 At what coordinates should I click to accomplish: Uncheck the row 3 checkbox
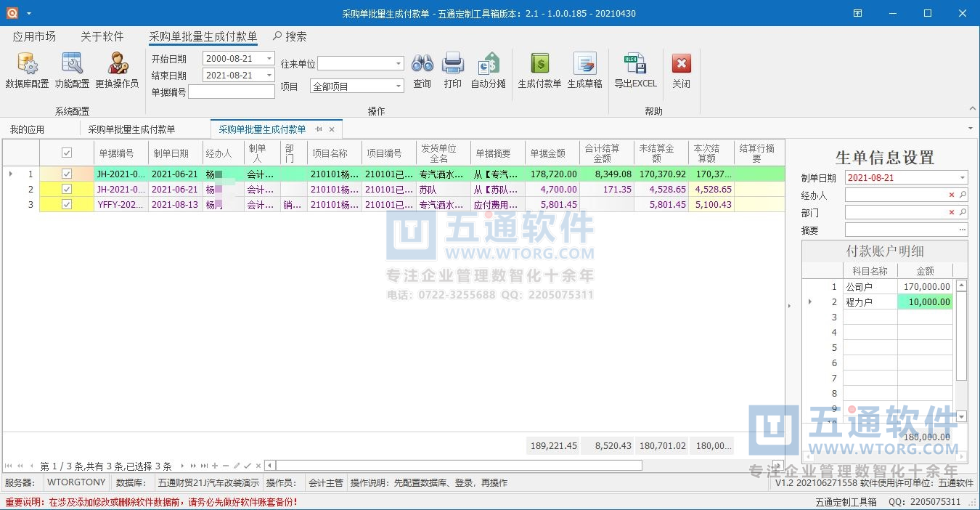[x=67, y=205]
